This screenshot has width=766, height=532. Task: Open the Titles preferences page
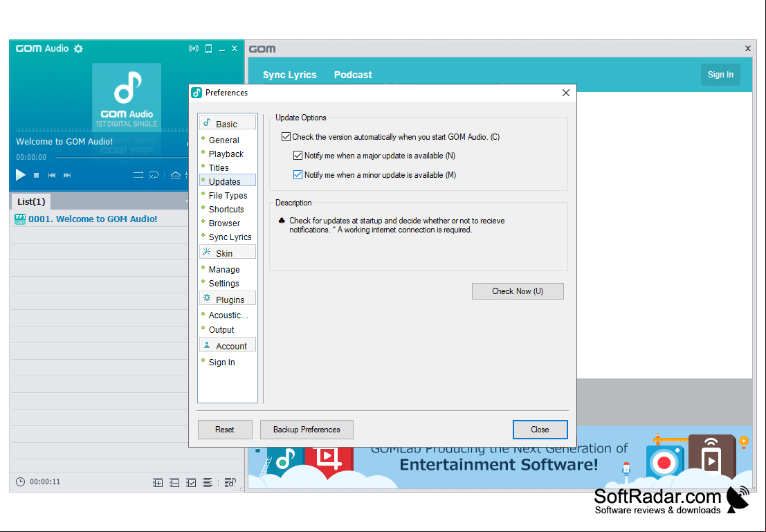pos(219,167)
